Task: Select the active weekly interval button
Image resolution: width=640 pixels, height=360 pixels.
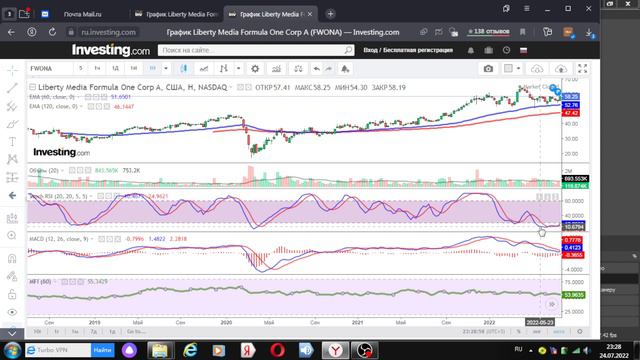Action: [153, 69]
